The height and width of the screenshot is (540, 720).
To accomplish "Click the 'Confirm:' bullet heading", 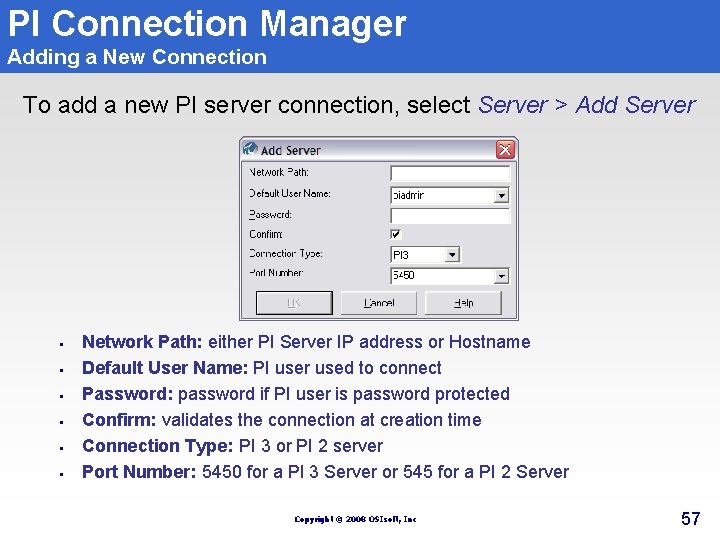I will coord(119,420).
